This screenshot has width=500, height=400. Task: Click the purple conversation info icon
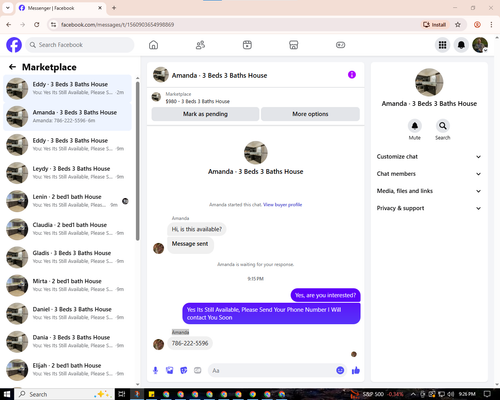click(352, 75)
